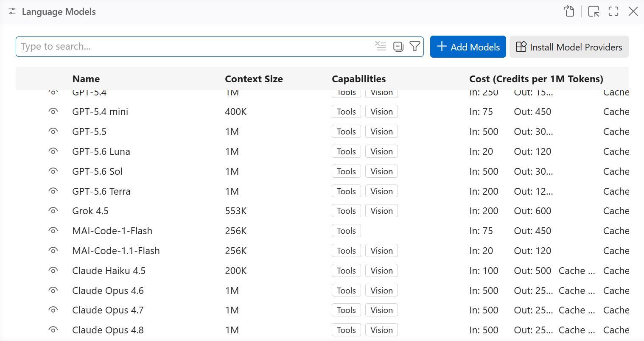Click Out: 600 cost for Grok 4.5
The width and height of the screenshot is (644, 341).
coord(532,211)
